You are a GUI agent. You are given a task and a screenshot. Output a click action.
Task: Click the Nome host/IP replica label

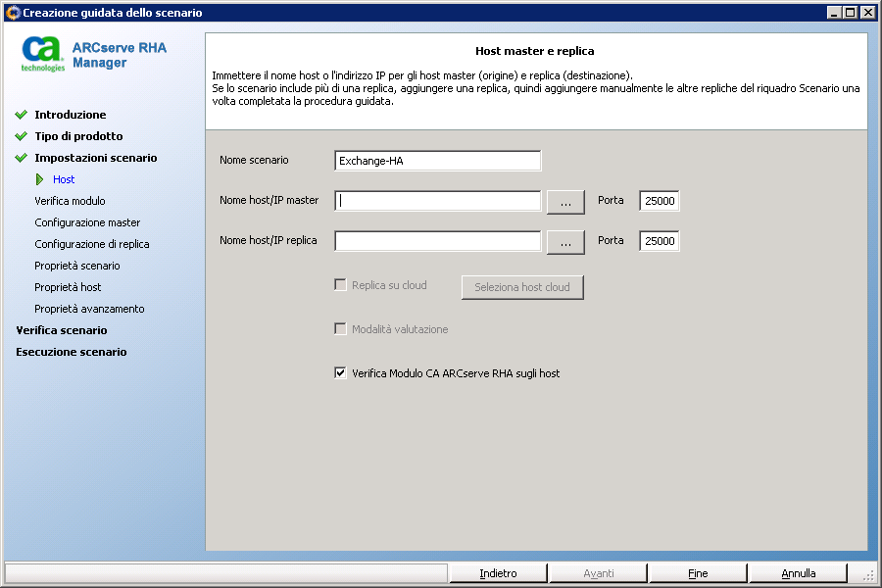coord(269,240)
